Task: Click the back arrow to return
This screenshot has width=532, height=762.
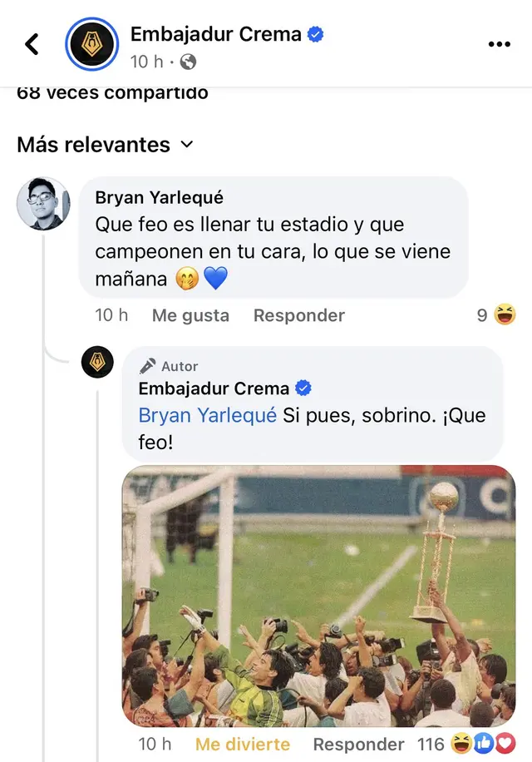Action: click(31, 45)
